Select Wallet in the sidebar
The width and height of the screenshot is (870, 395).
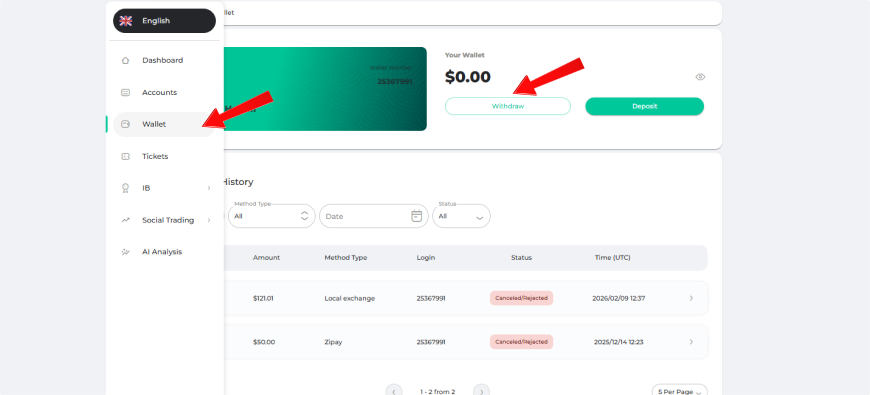[x=164, y=124]
